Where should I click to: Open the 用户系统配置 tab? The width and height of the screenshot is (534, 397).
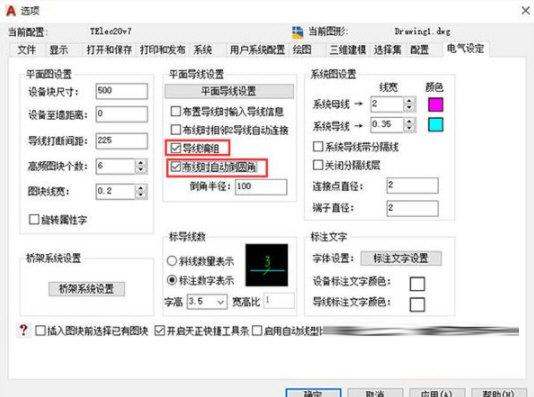257,50
